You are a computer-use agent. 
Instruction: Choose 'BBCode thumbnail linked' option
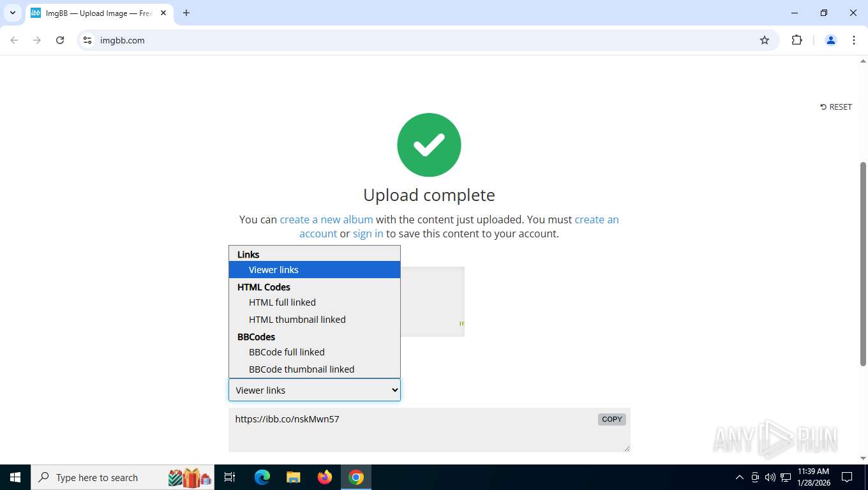tap(315, 369)
